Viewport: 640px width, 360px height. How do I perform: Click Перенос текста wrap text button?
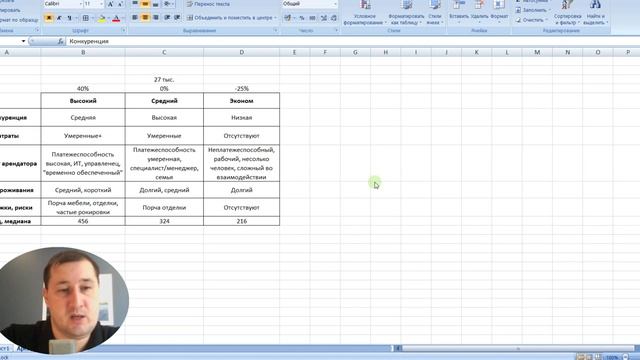coord(208,4)
